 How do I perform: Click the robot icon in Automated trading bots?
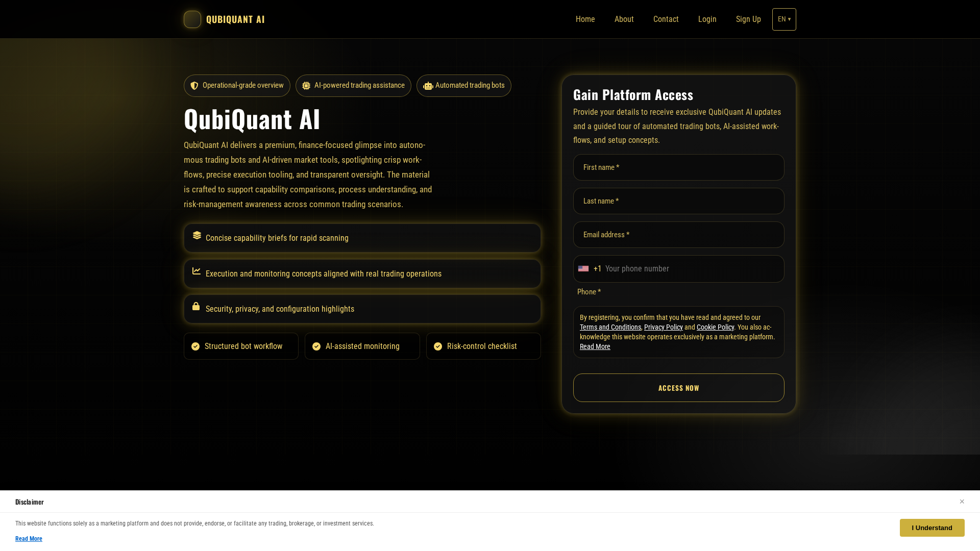click(428, 86)
